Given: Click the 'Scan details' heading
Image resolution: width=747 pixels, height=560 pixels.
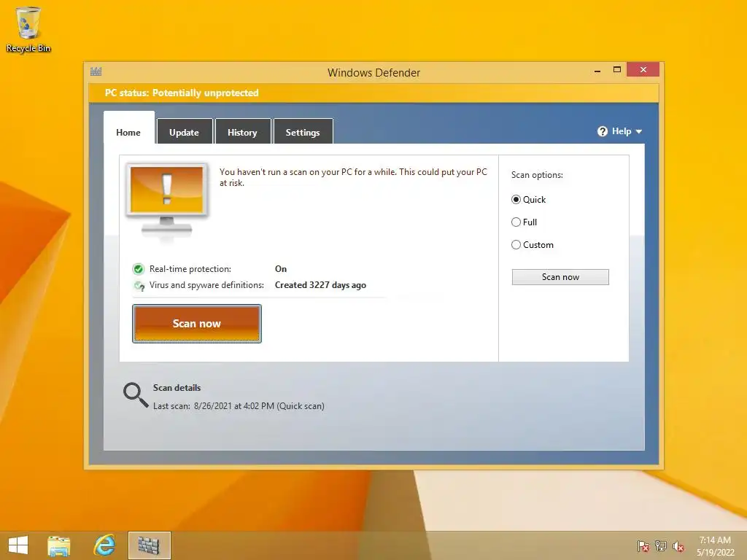Looking at the screenshot, I should pyautogui.click(x=177, y=388).
